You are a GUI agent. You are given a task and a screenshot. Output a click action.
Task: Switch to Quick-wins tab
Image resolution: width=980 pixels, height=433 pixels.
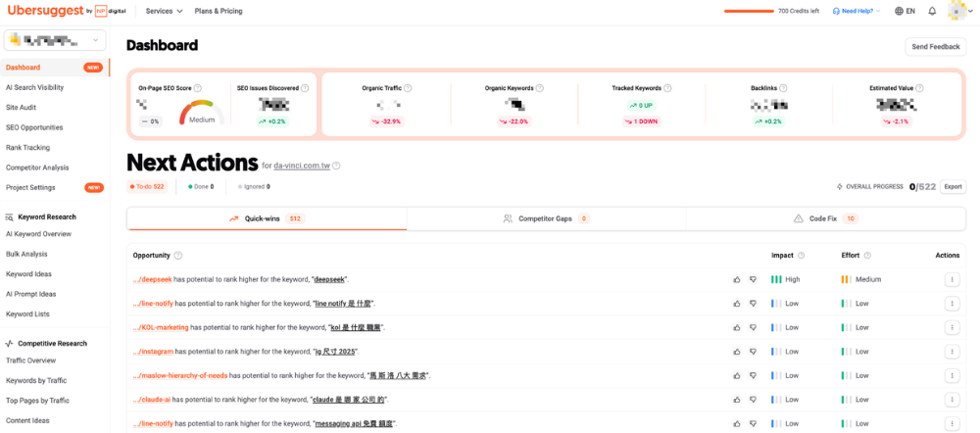(267, 218)
